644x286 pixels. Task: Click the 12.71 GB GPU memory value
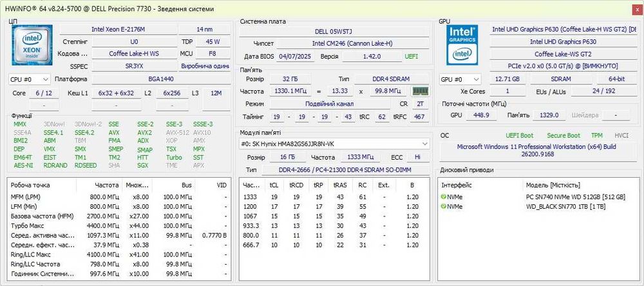(x=507, y=79)
